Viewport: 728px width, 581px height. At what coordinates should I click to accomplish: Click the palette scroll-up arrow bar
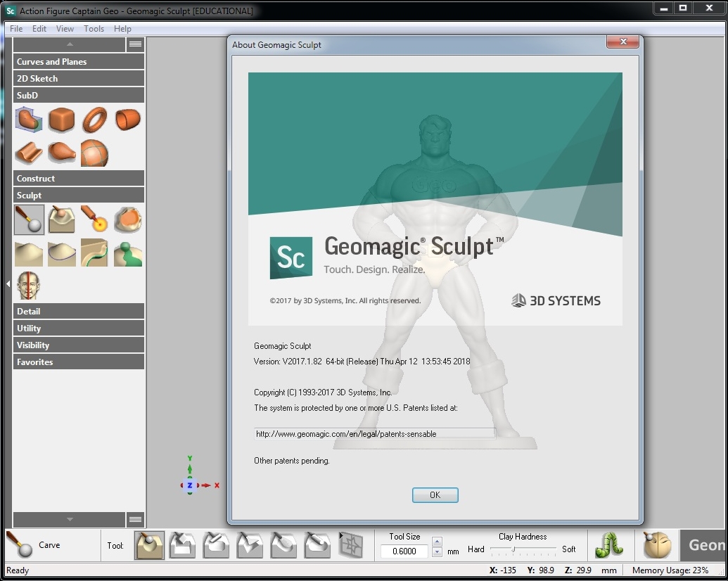70,44
